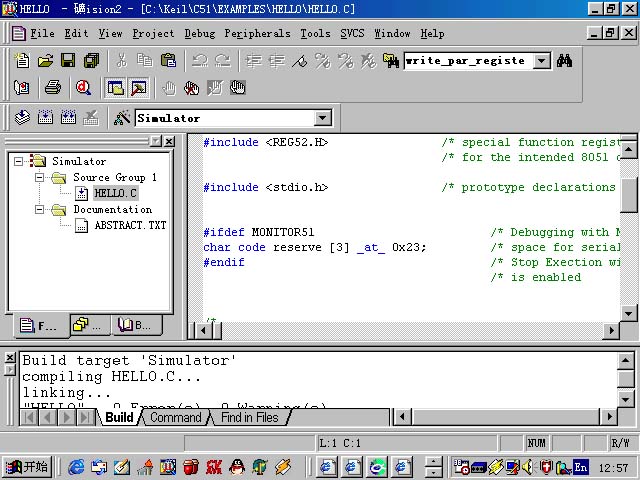
Task: Open the SVCS menu
Action: 352,33
